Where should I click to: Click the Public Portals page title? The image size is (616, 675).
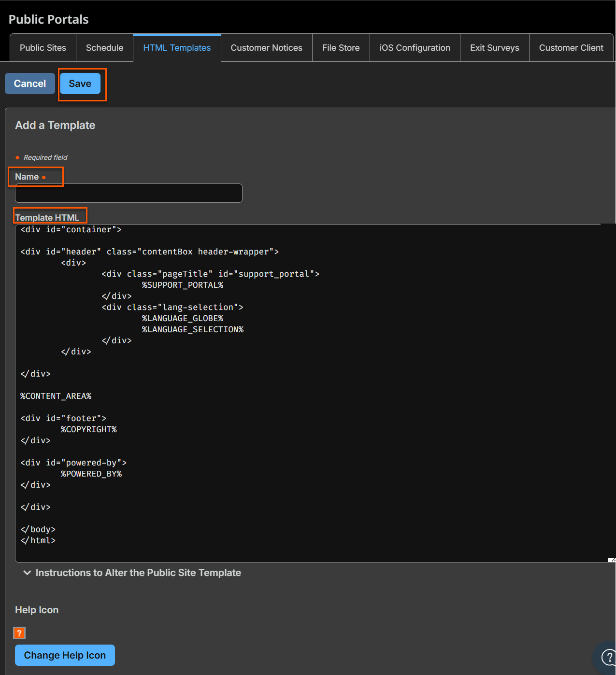pyautogui.click(x=49, y=19)
